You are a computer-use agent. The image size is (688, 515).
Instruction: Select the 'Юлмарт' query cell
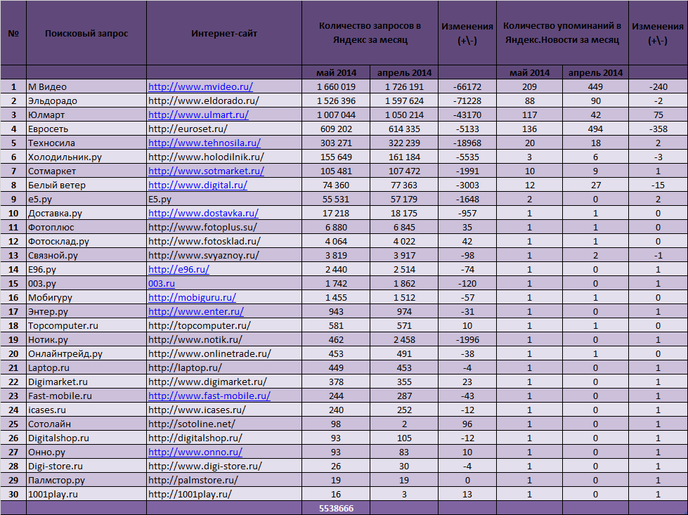(x=86, y=115)
